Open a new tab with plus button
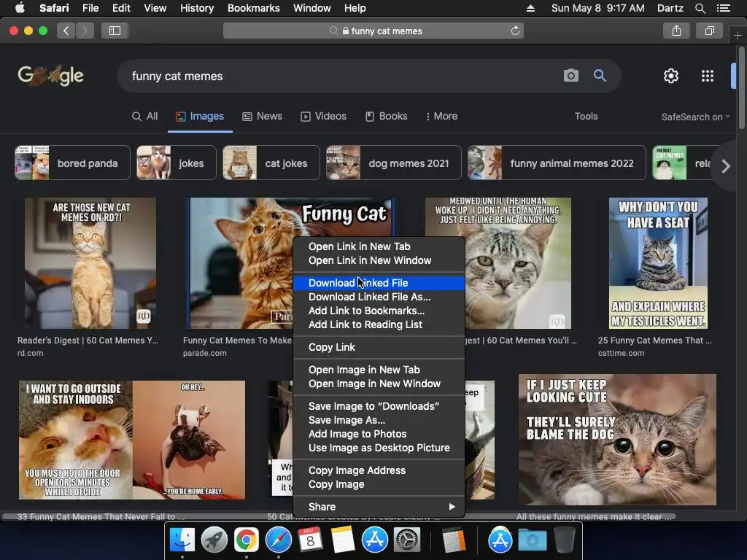This screenshot has width=747, height=560. [x=738, y=35]
